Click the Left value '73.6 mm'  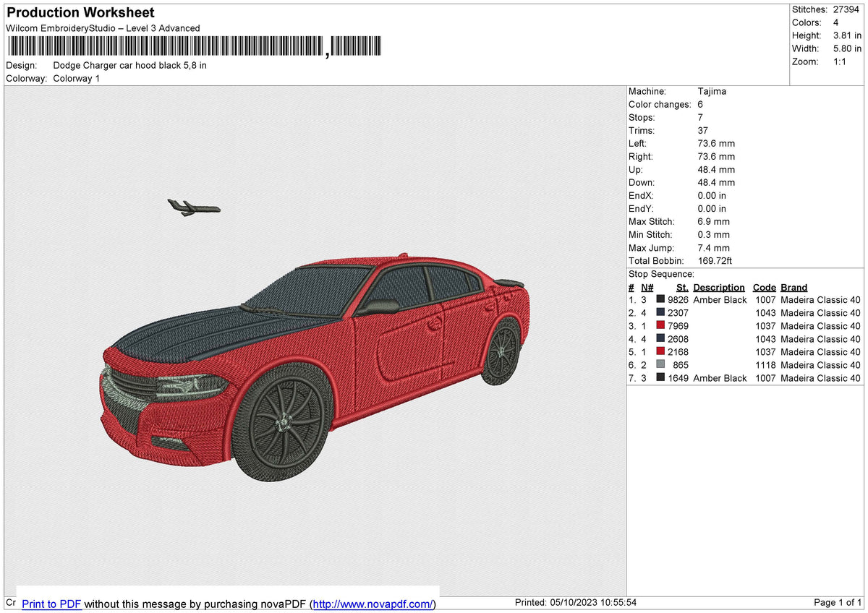coord(716,143)
